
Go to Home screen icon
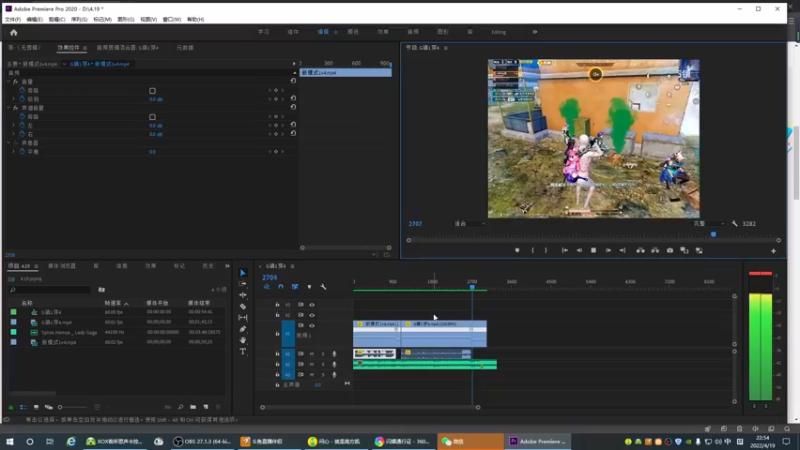click(14, 33)
